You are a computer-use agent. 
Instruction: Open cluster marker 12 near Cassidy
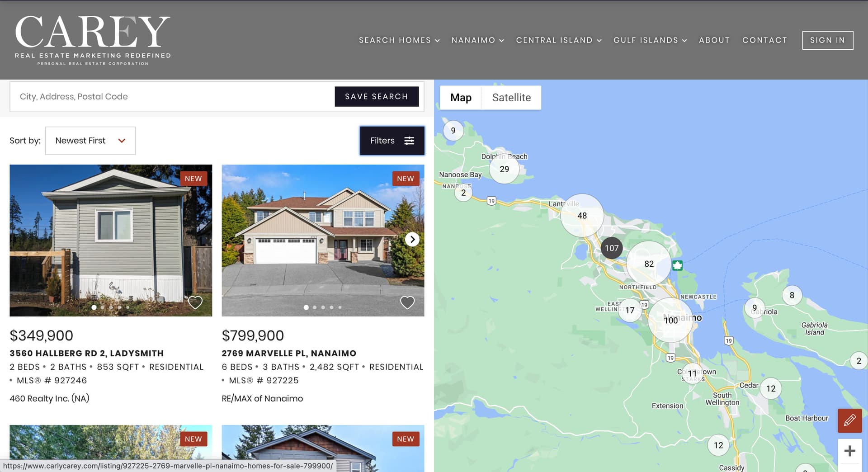point(718,445)
